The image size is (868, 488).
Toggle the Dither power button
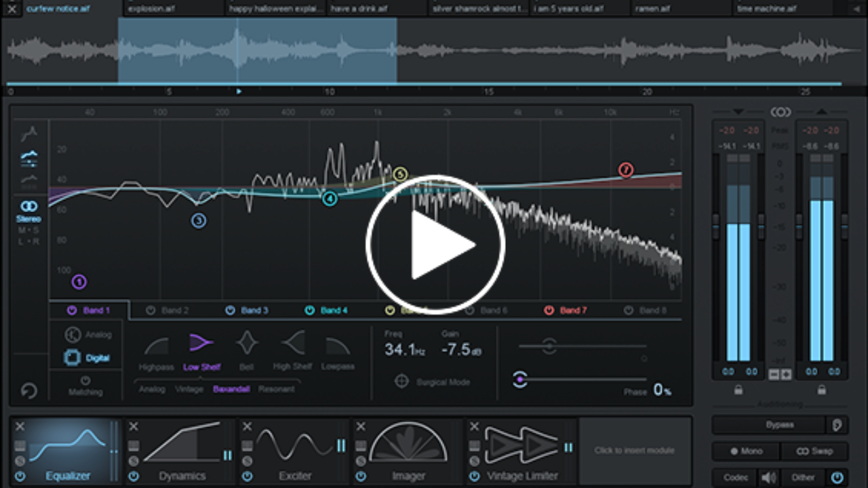click(837, 477)
